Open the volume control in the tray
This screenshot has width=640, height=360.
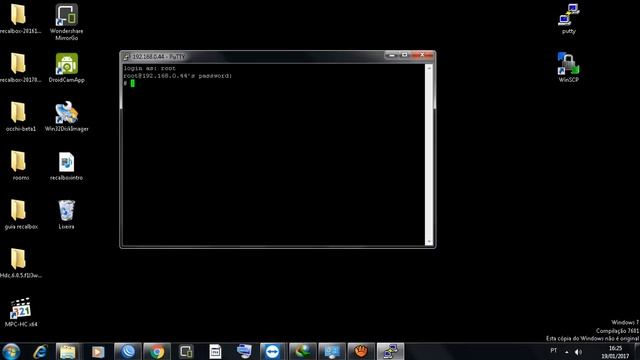(x=578, y=352)
